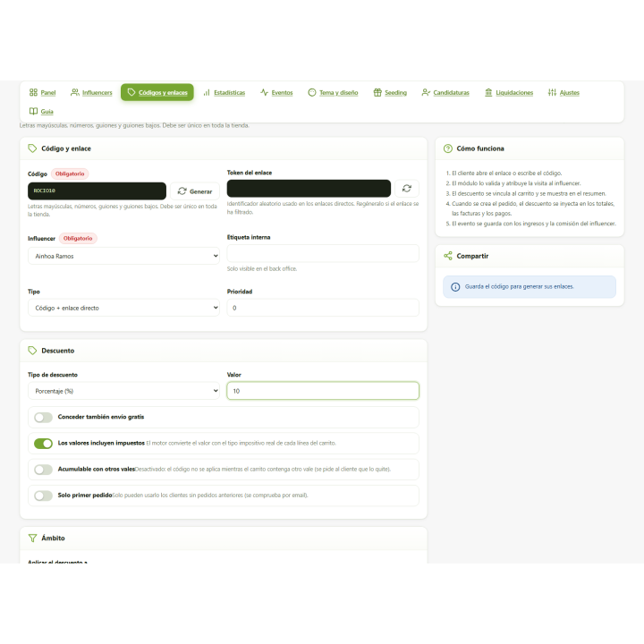Open the Panel tab

(x=42, y=92)
